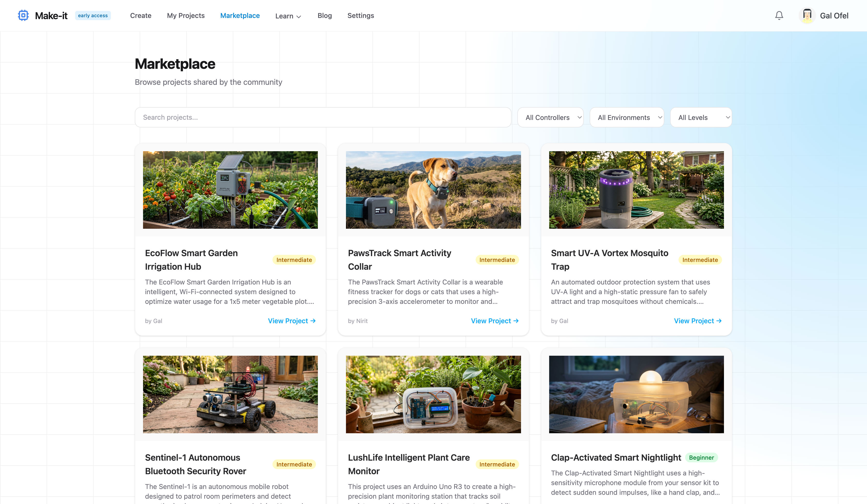This screenshot has width=867, height=504.
Task: Click the Search projects input field
Action: [x=323, y=118]
